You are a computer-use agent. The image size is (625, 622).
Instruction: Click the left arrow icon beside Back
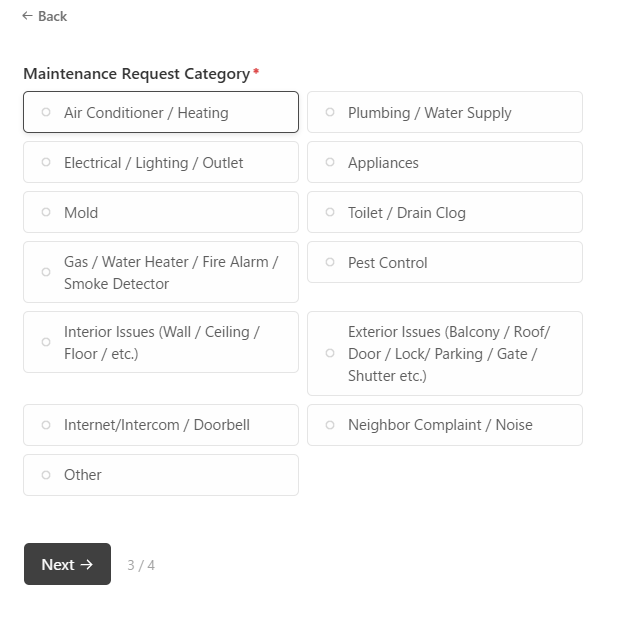[27, 16]
